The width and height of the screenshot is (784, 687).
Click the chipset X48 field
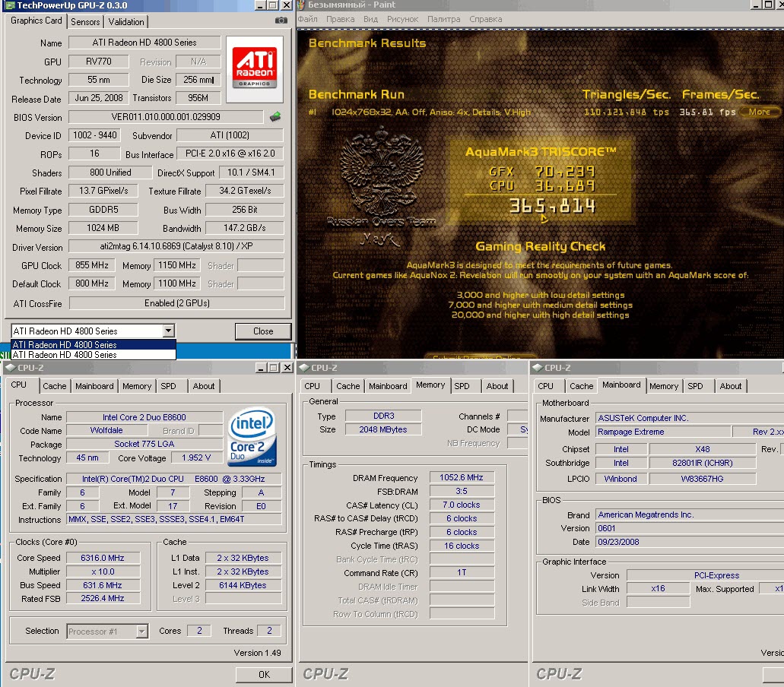tap(703, 449)
